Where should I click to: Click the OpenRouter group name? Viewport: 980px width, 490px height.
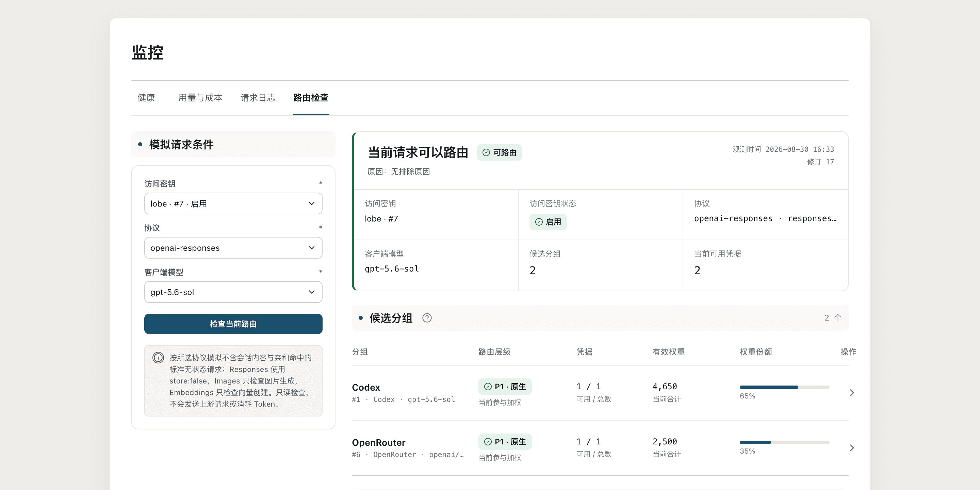click(378, 442)
